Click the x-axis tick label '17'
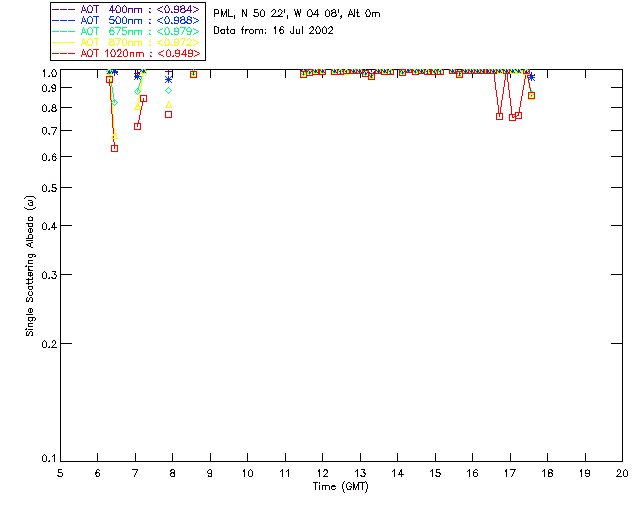 [x=510, y=473]
